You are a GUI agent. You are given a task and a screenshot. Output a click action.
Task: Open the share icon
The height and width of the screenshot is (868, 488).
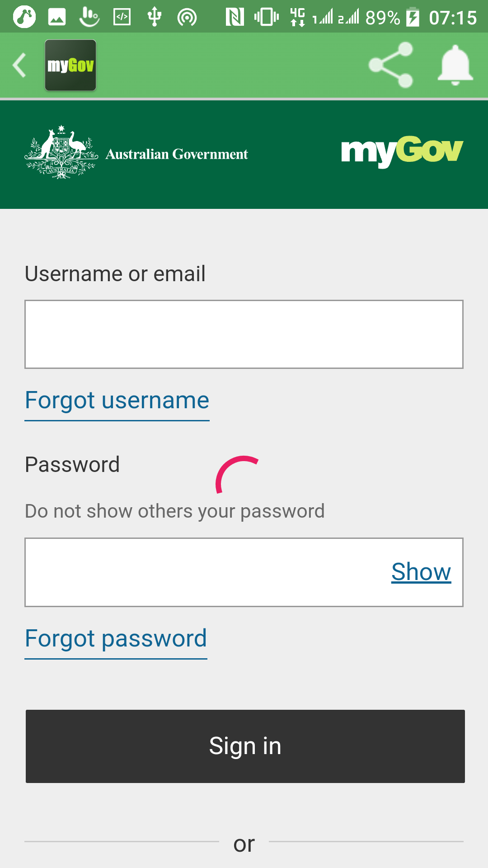(391, 65)
